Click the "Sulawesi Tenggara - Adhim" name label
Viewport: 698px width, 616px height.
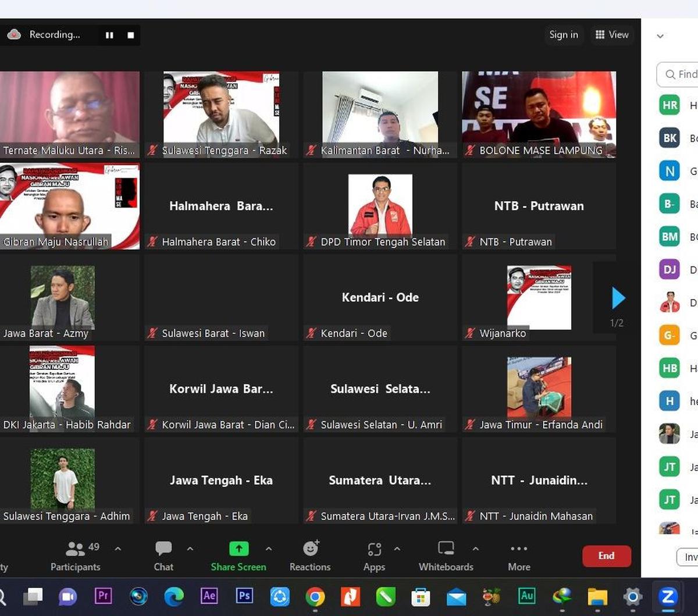[66, 516]
